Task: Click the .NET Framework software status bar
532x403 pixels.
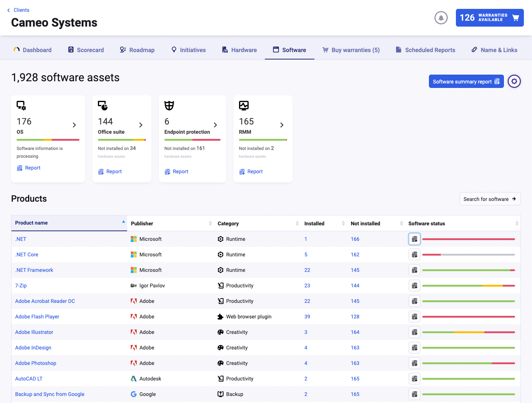Action: tap(468, 270)
